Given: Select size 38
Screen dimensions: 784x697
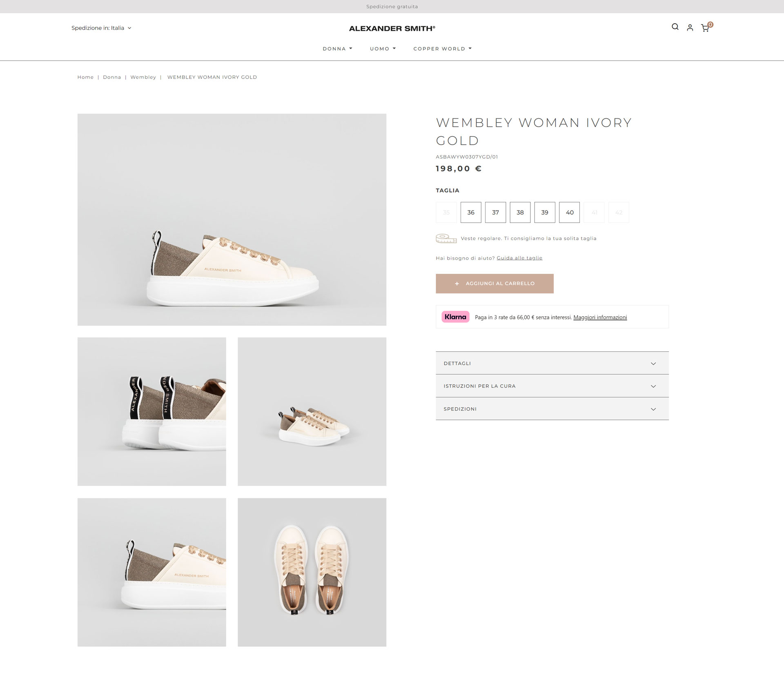Looking at the screenshot, I should (x=520, y=213).
